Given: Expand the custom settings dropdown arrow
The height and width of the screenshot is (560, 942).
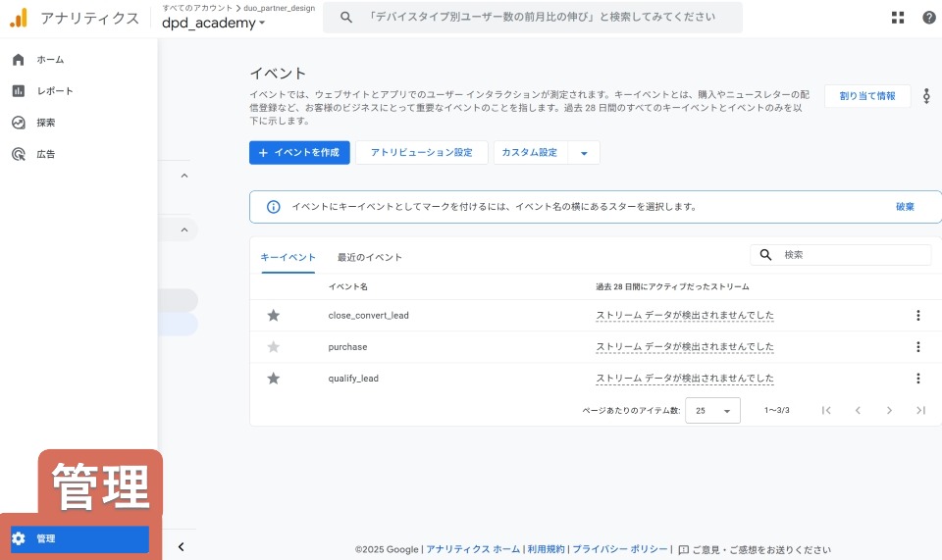Looking at the screenshot, I should [584, 153].
